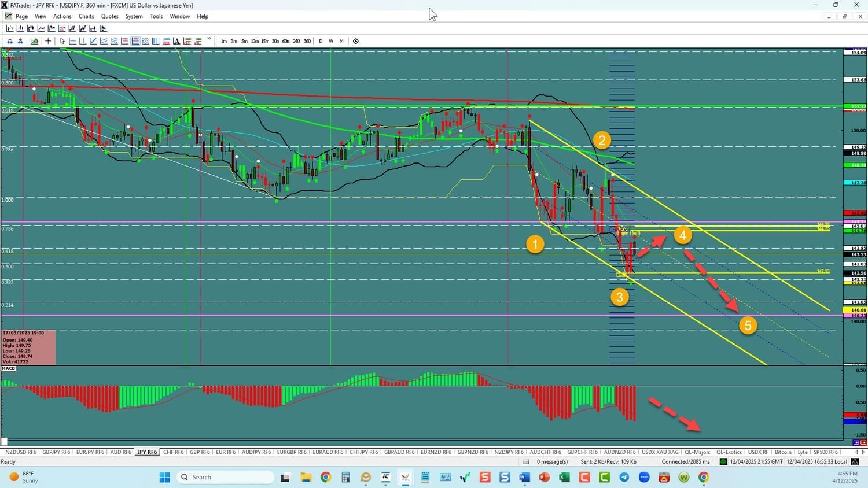Switch to the GBPJPY RF6 tab
Viewport: 868px width, 488px height.
point(56,452)
